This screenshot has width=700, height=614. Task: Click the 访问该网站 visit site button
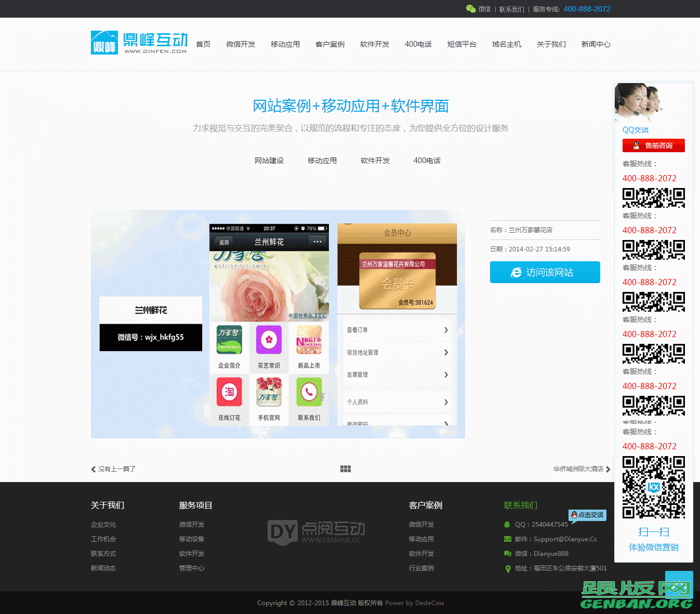click(545, 272)
